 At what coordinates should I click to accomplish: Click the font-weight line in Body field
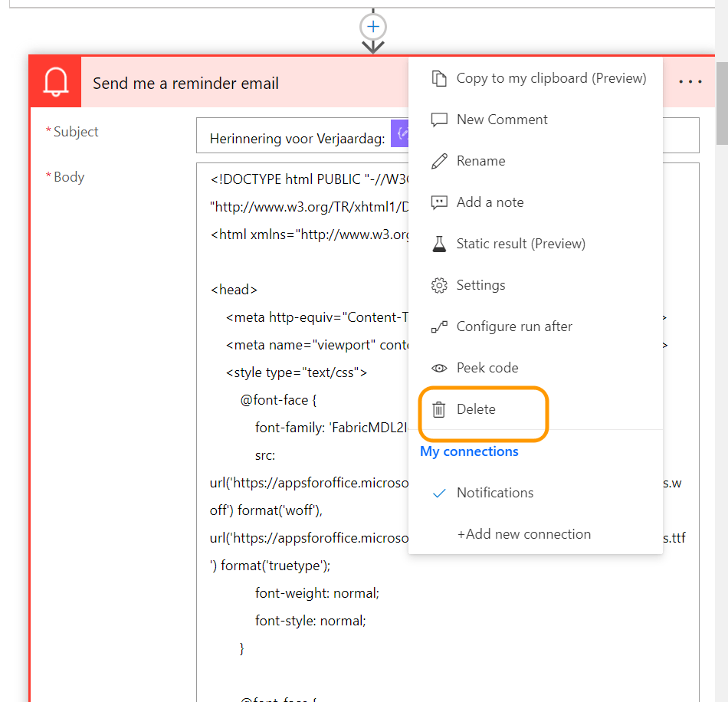pyautogui.click(x=316, y=593)
